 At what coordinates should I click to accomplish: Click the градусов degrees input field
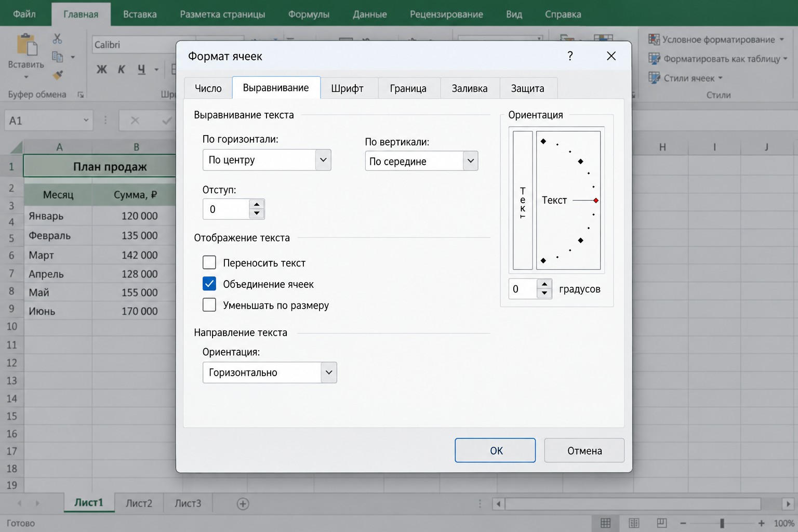point(523,289)
